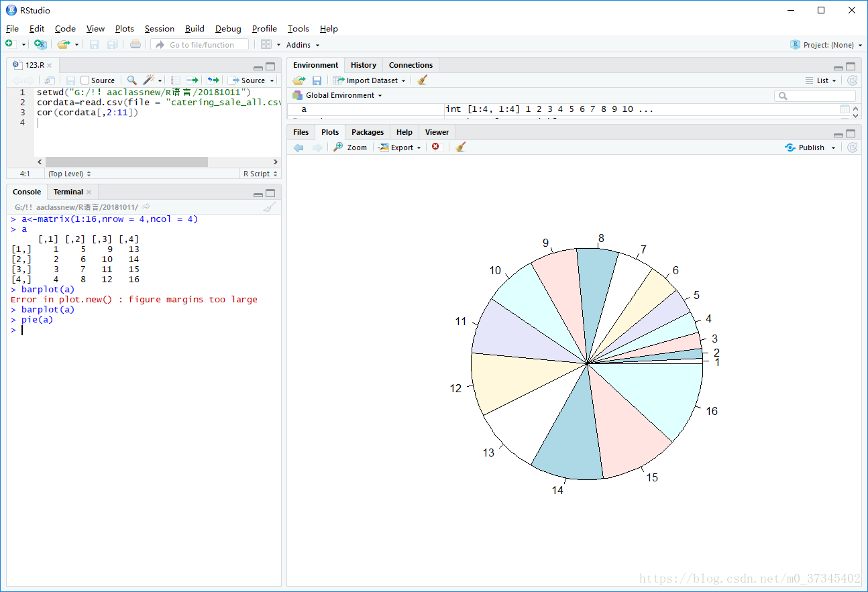
Task: Close the 123.R editor tab
Action: 50,65
